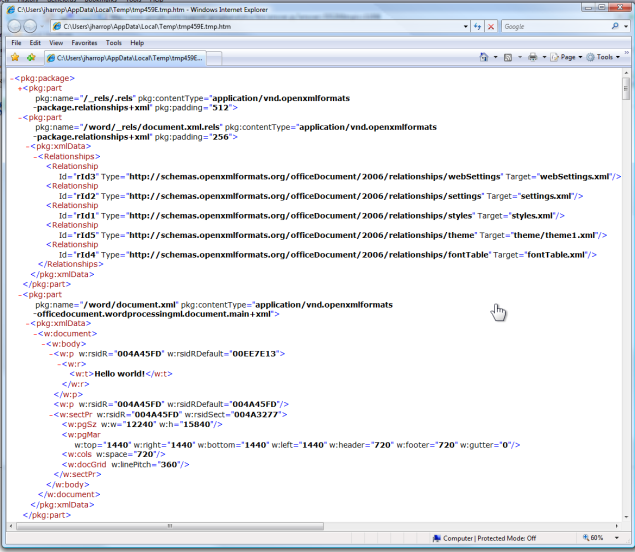Click the Home toolbar icon
Image resolution: width=635 pixels, height=552 pixels.
point(484,58)
